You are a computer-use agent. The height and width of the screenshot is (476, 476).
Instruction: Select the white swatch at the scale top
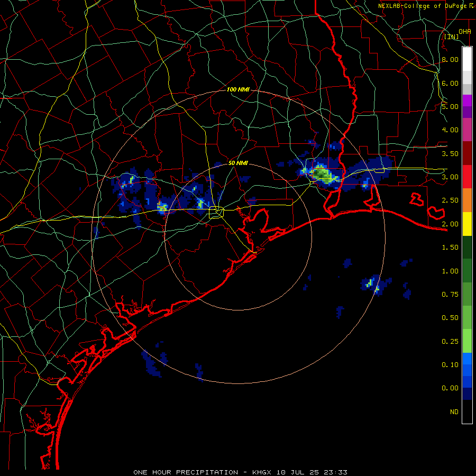click(x=467, y=59)
